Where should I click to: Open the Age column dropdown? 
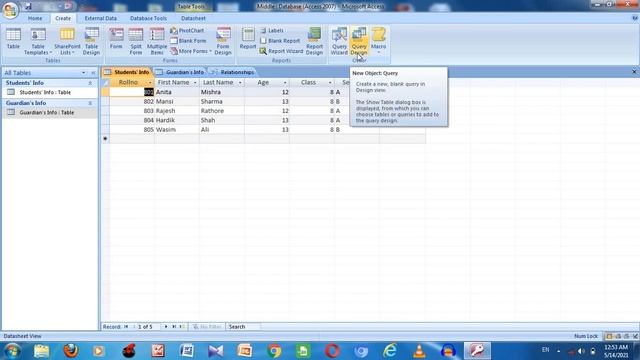coord(285,83)
